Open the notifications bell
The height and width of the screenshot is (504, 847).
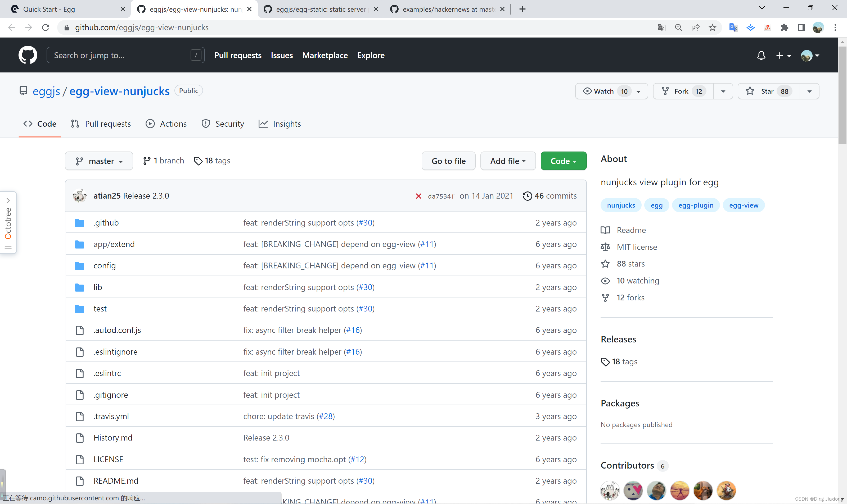click(761, 55)
